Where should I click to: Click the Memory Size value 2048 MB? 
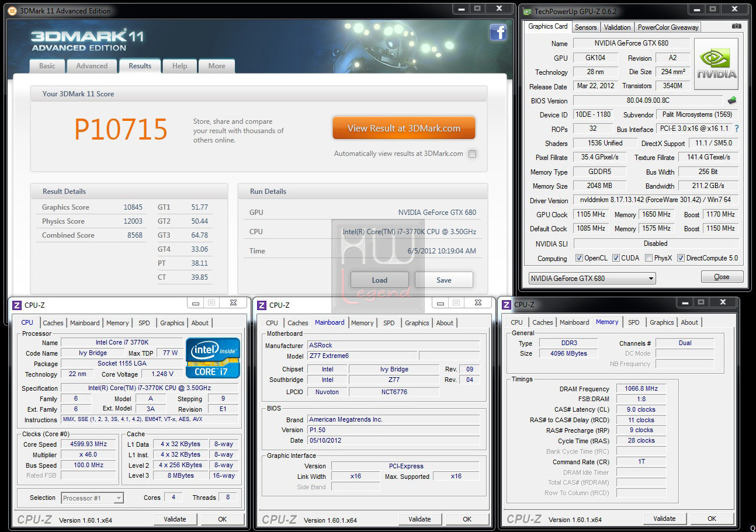599,186
